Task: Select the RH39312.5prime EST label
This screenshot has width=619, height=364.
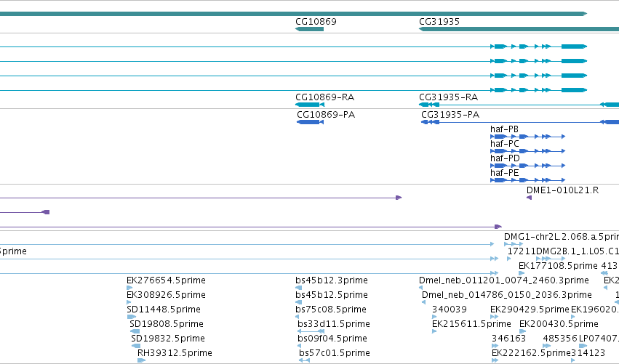Action: (175, 353)
